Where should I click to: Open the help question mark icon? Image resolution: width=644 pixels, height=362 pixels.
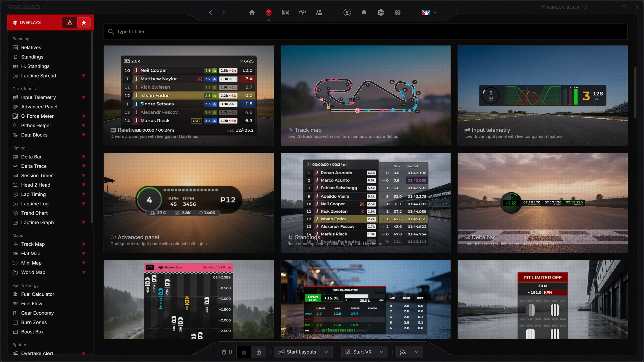click(397, 13)
